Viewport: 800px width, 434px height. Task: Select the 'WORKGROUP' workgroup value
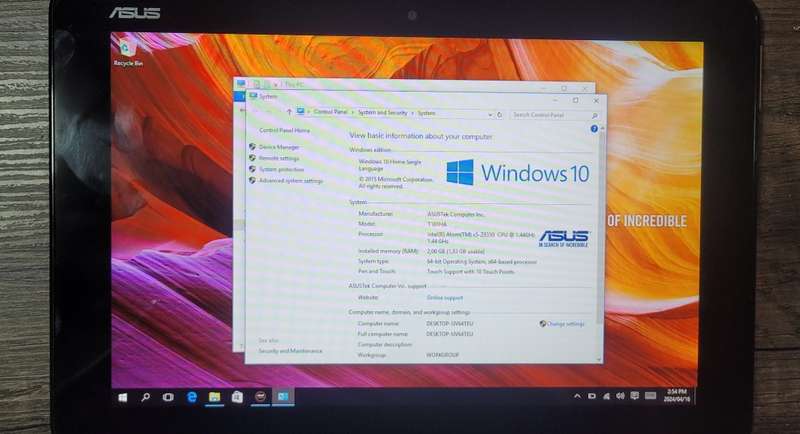click(x=442, y=355)
